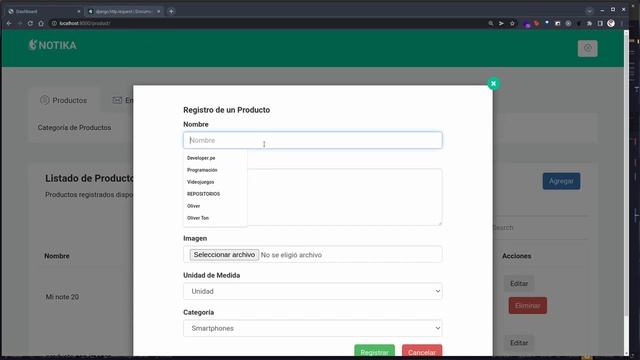640x360 pixels.
Task: Click the share page icon
Action: pyautogui.click(x=501, y=24)
